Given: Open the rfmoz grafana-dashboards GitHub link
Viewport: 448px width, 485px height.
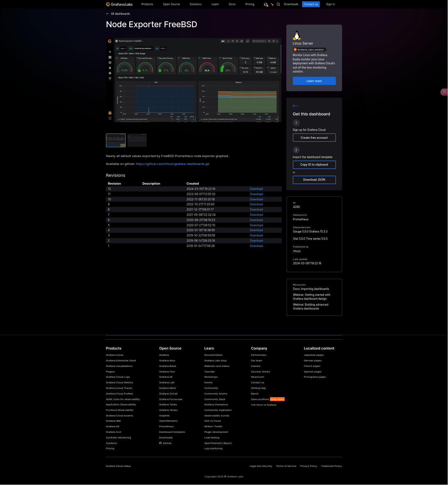Looking at the screenshot, I should tap(173, 164).
